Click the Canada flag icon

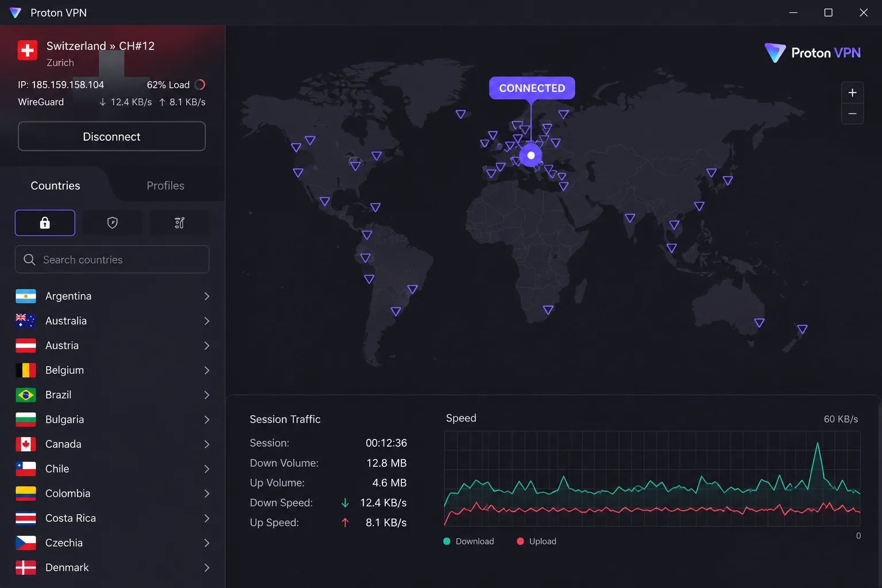(x=26, y=444)
